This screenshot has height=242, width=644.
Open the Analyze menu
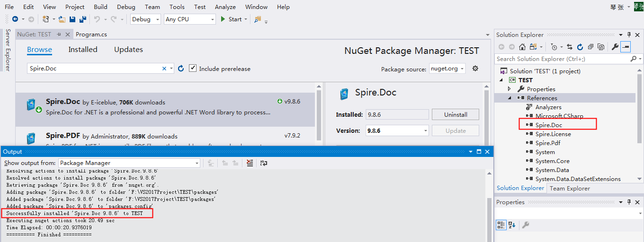pyautogui.click(x=225, y=7)
